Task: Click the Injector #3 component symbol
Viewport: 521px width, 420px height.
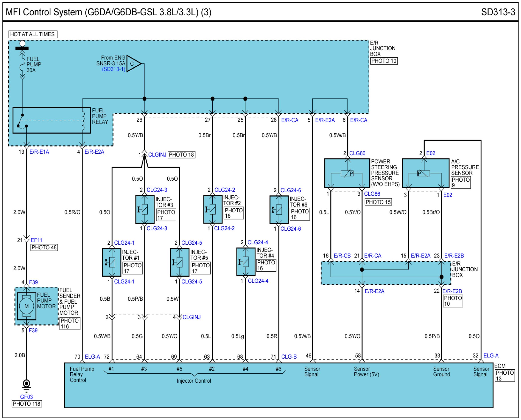Action: click(x=145, y=209)
